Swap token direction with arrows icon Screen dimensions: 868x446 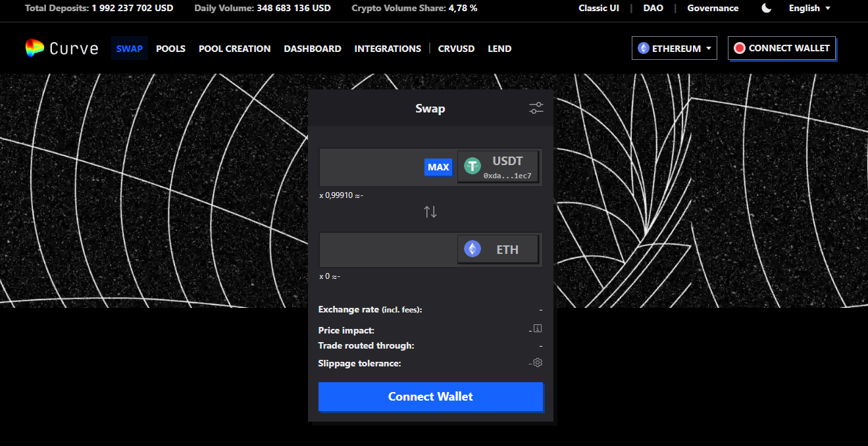point(430,212)
